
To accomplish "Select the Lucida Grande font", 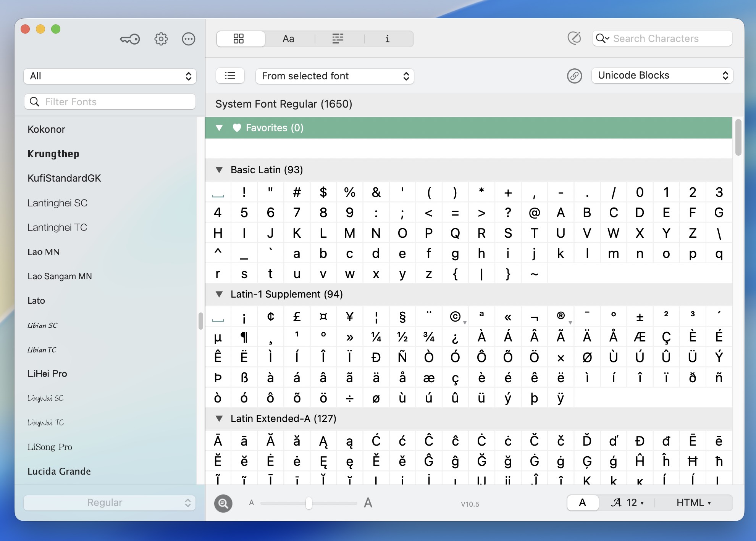I will (x=59, y=471).
